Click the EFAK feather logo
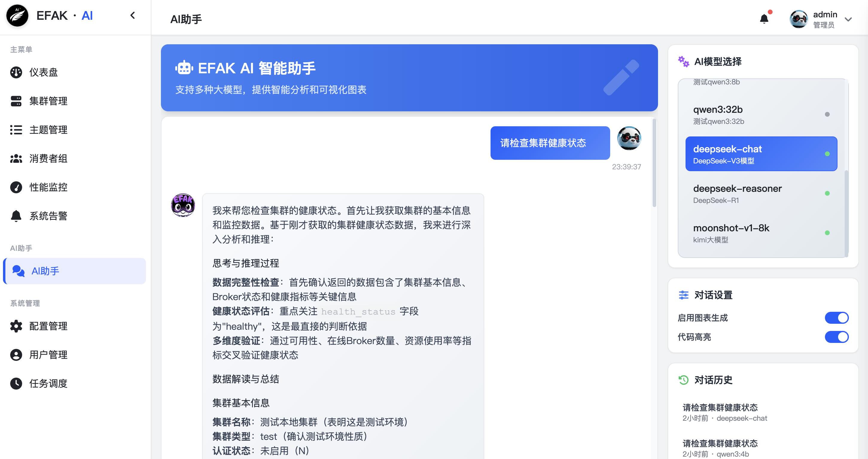868x459 pixels. pos(17,16)
